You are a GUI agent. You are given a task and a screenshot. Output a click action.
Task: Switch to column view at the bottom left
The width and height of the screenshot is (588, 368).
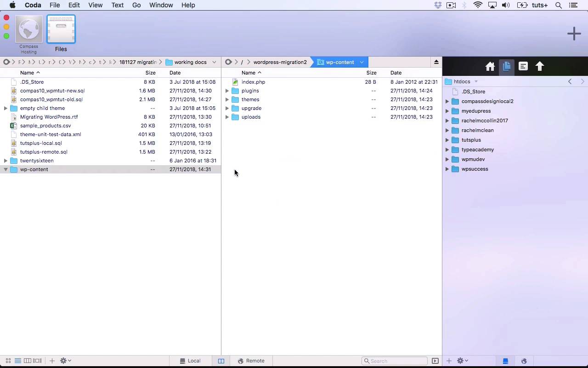tap(28, 361)
